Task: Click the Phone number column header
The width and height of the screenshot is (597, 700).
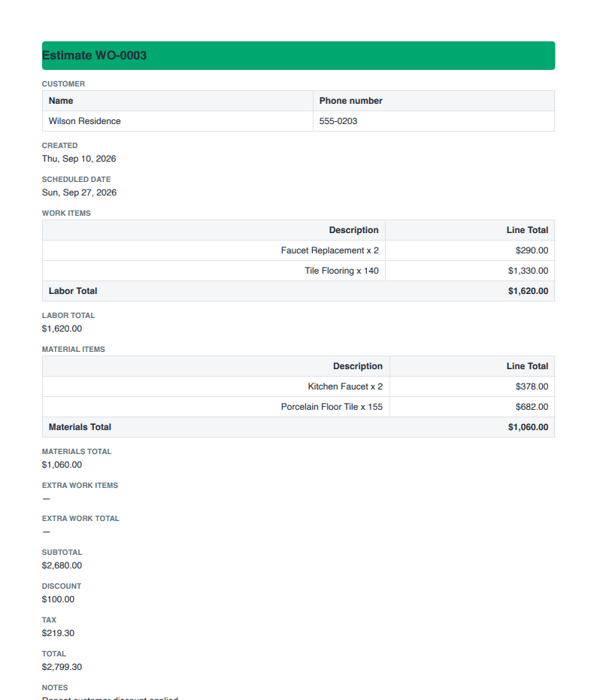Action: tap(350, 101)
